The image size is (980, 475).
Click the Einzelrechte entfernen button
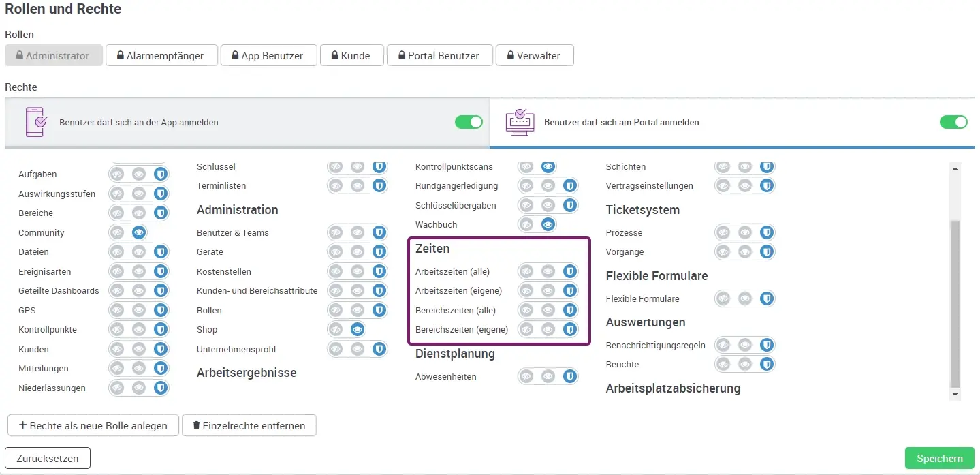point(249,425)
